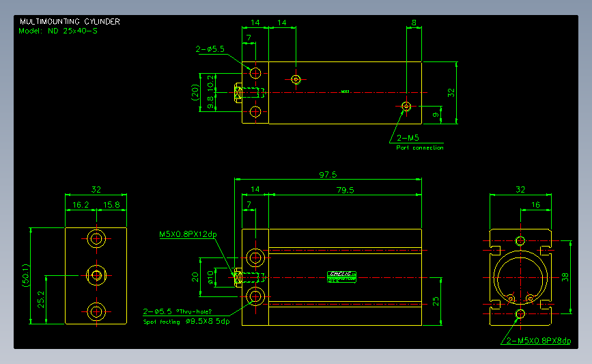The image size is (592, 364).
Task: Select the 2-ø5.5 Thru-hole annotation
Action: coord(178,311)
